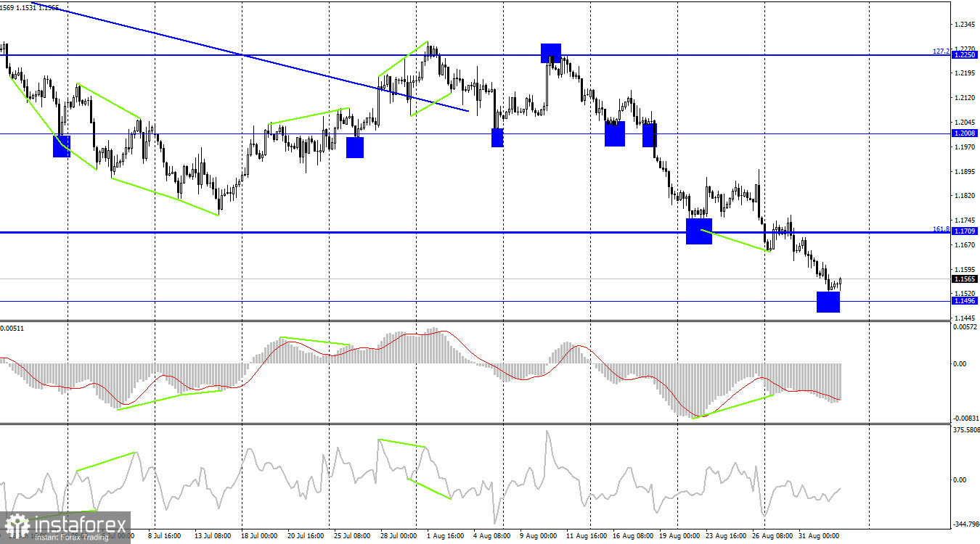The height and width of the screenshot is (544, 980).
Task: Click the 0.00572 MACD scale value
Action: (x=965, y=327)
